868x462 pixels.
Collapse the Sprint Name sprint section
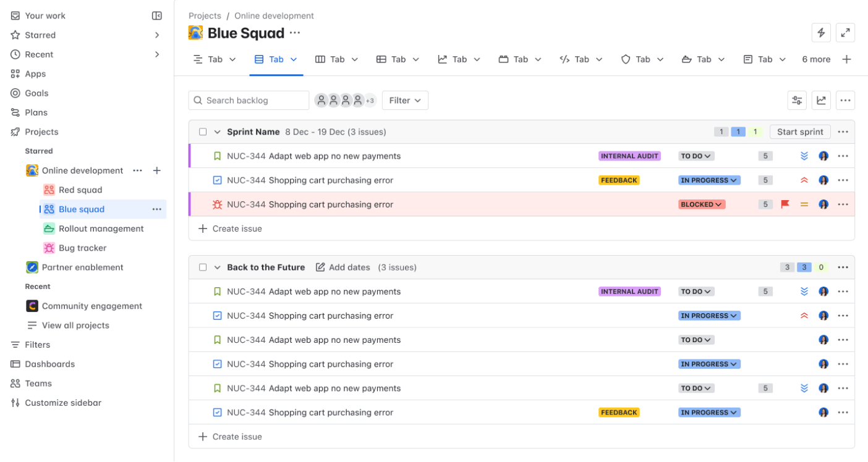(217, 132)
